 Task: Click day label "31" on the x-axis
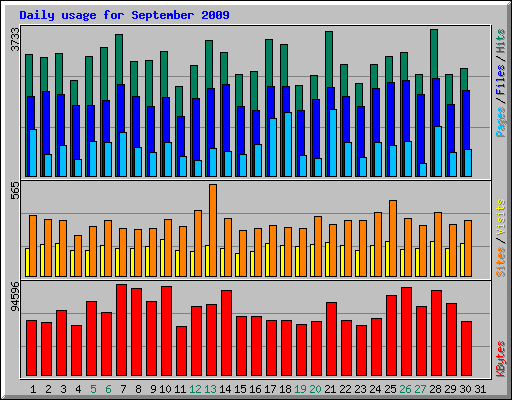480,389
